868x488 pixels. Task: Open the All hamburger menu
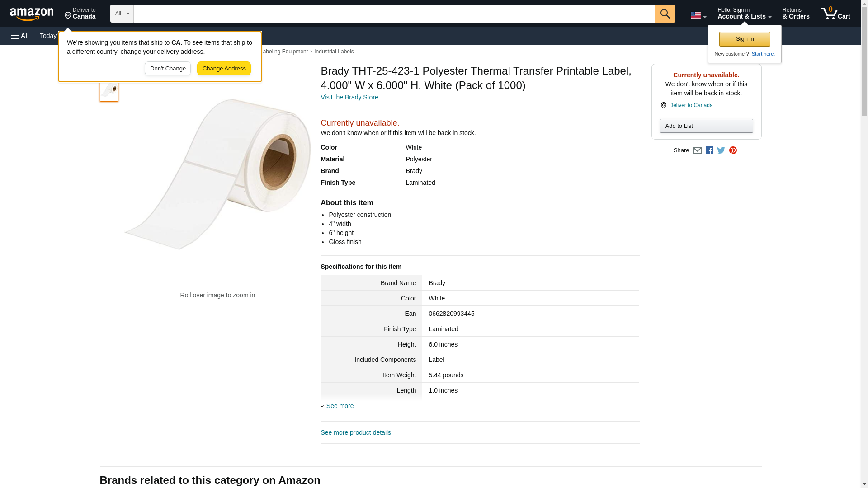click(x=20, y=36)
